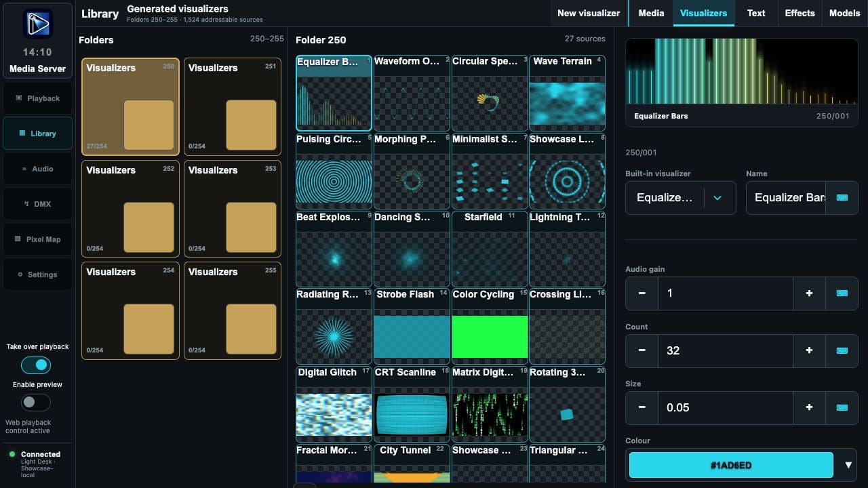Screen dimensions: 868x488
Task: Click the Audio gain value field
Action: pos(726,293)
